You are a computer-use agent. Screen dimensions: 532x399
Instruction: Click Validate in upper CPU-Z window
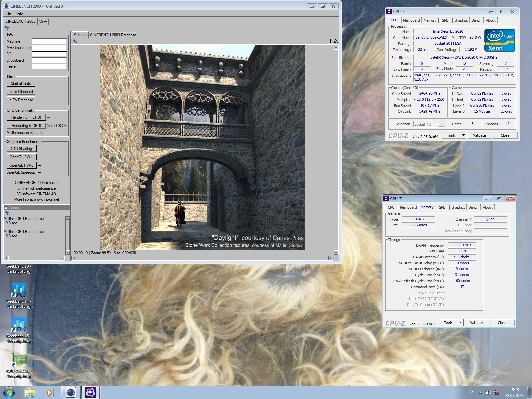click(479, 135)
